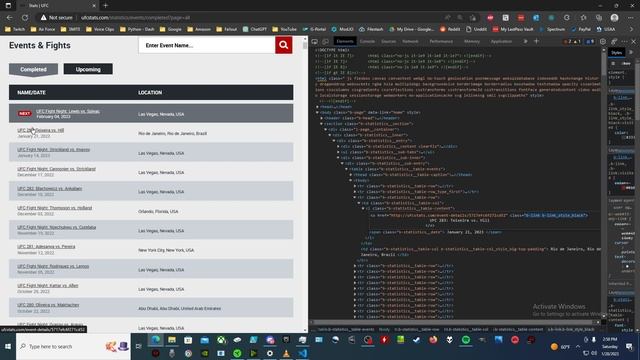Open UFC 280: Oliveira vs. Makhachev link
The width and height of the screenshot is (640, 360).
tap(48, 305)
